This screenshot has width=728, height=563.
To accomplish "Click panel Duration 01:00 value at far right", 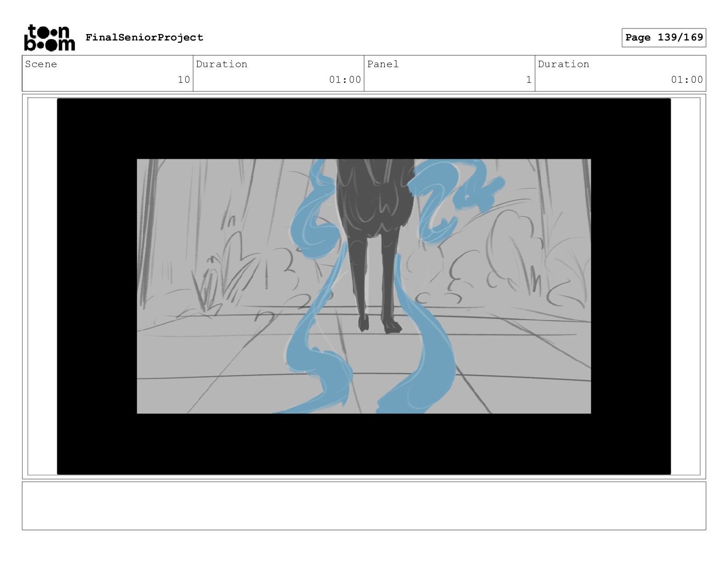I will (687, 80).
